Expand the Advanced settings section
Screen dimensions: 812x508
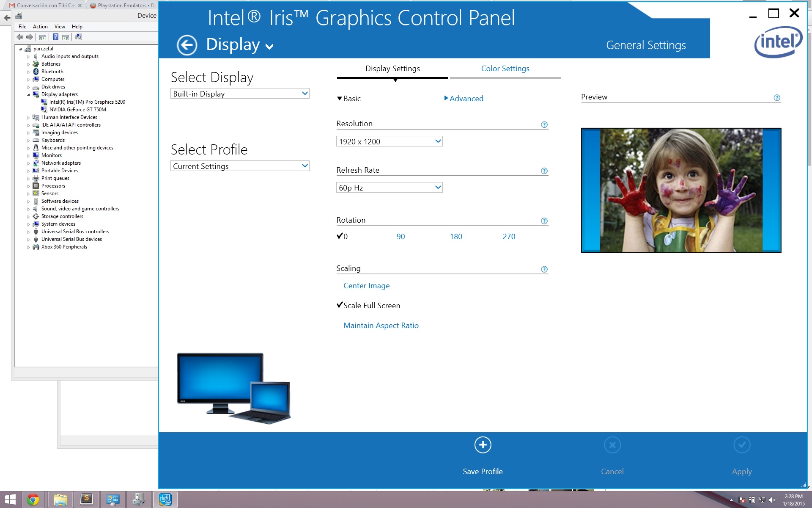[464, 99]
